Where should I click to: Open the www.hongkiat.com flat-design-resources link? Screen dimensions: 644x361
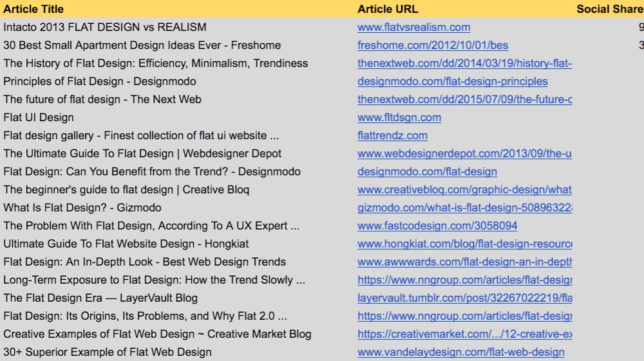pyautogui.click(x=464, y=244)
